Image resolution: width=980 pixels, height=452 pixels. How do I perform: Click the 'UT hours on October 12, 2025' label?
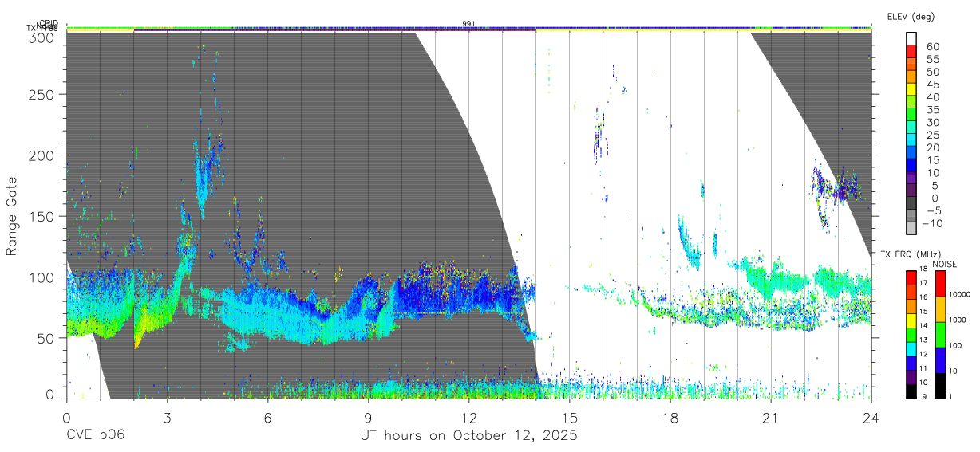[x=468, y=436]
